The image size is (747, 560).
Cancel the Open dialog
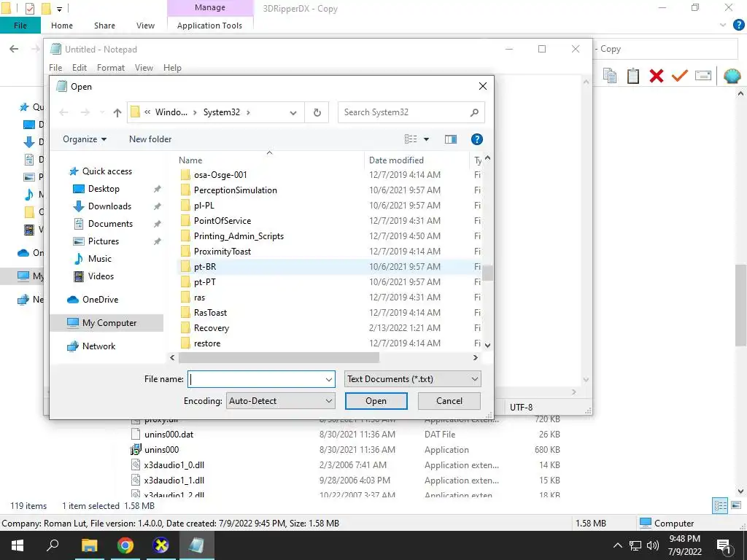(449, 401)
